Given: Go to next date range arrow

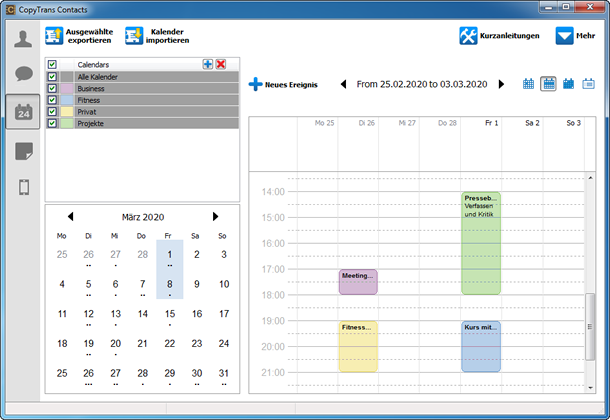Looking at the screenshot, I should [501, 84].
